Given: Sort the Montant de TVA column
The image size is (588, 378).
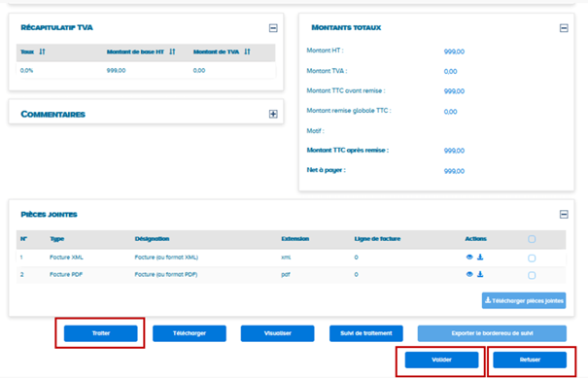Looking at the screenshot, I should 247,52.
